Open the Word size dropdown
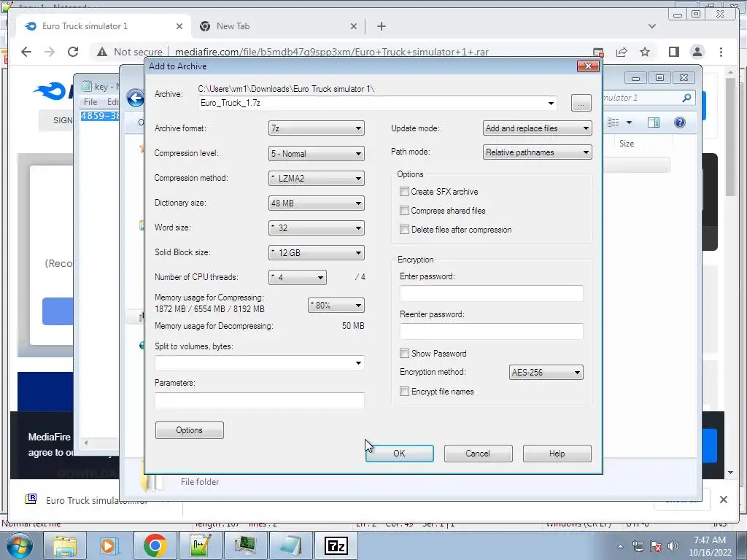This screenshot has height=560, width=747. click(317, 227)
